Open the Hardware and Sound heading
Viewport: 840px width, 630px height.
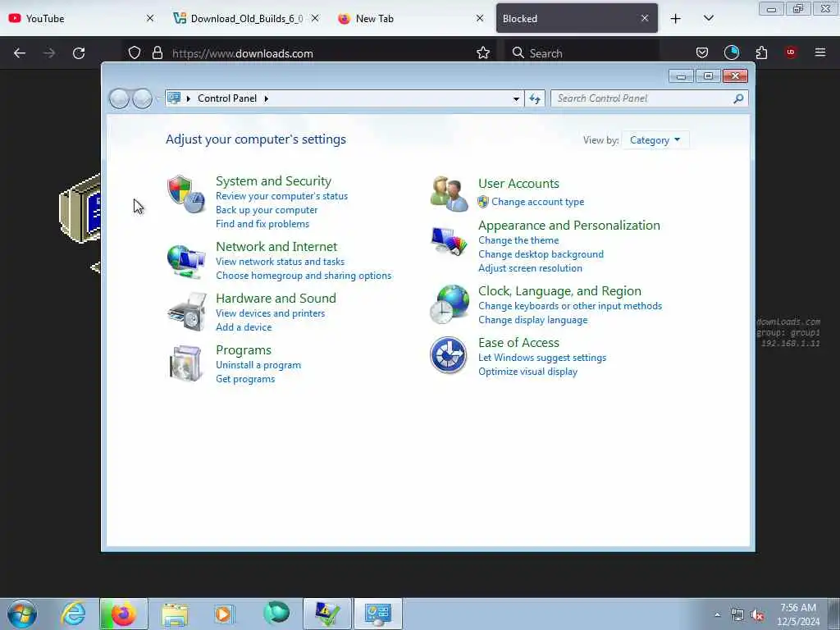pos(276,299)
